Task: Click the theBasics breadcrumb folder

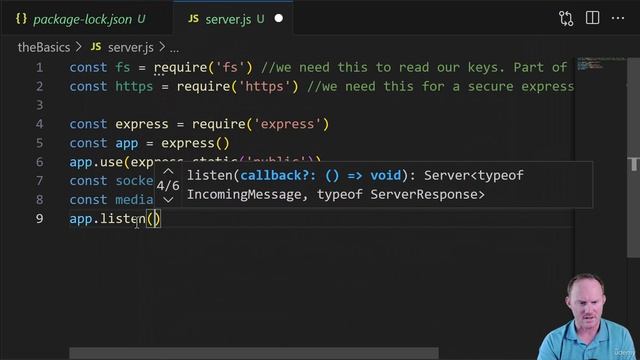Action: (x=44, y=47)
